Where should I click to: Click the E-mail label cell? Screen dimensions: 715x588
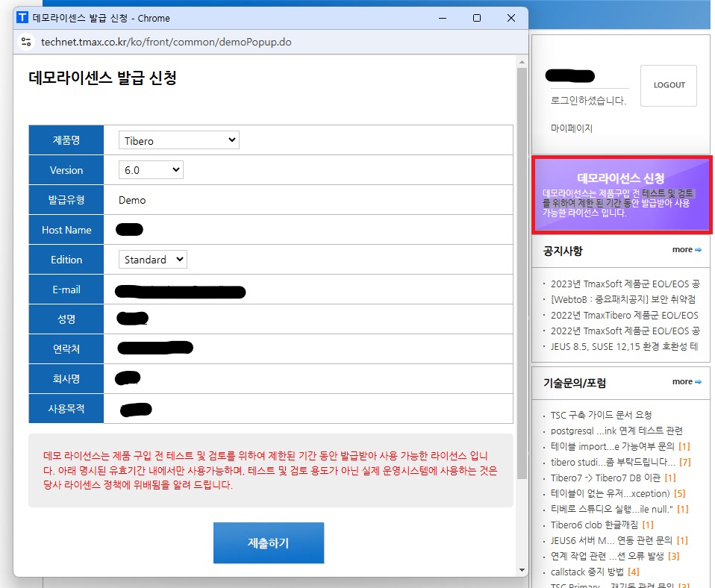[x=66, y=290]
